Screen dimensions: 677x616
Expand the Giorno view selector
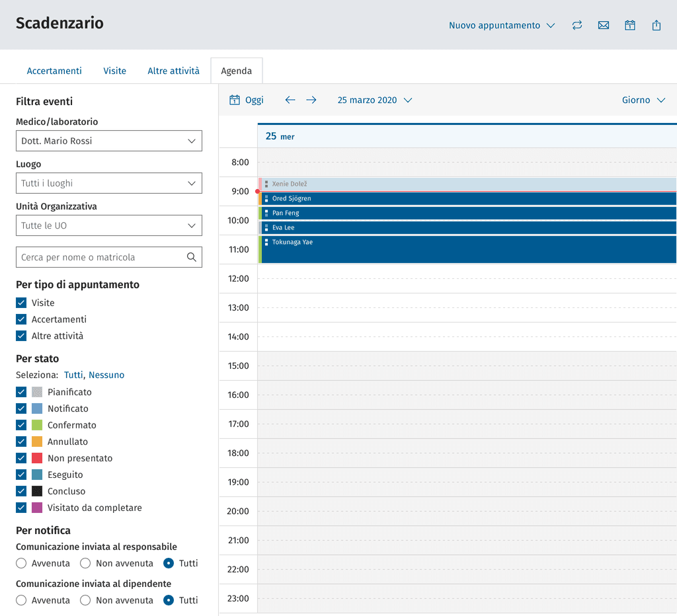click(x=643, y=100)
